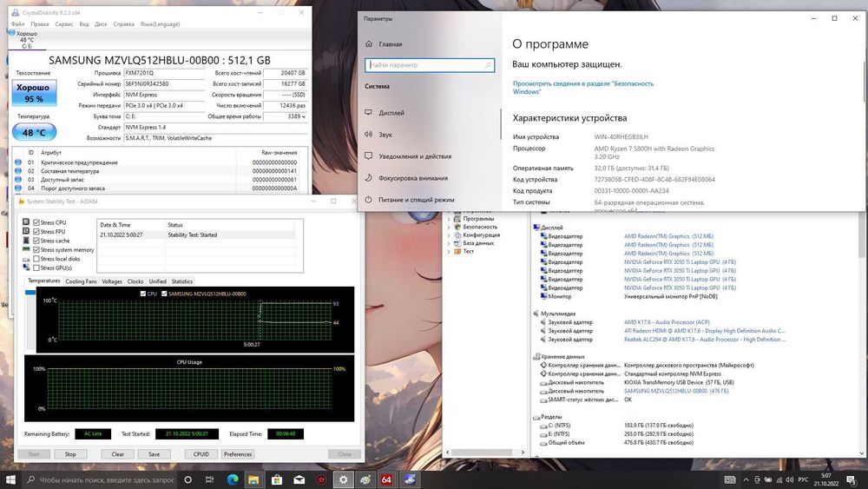Switch to AIDA64 red 64 taskbar icon
868x489 pixels.
[386, 479]
